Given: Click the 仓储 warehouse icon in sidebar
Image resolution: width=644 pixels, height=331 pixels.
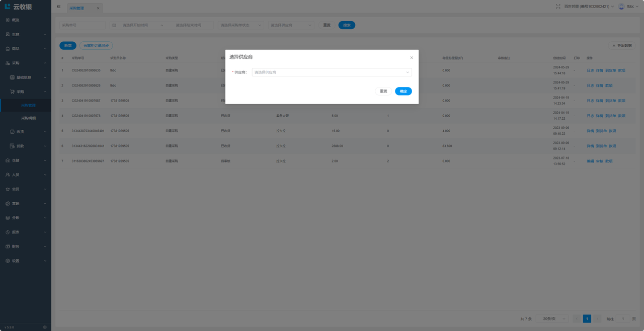Looking at the screenshot, I should pos(8,160).
